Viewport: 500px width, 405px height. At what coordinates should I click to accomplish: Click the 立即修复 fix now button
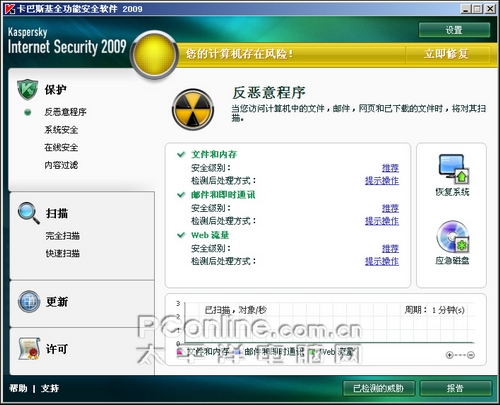(447, 54)
